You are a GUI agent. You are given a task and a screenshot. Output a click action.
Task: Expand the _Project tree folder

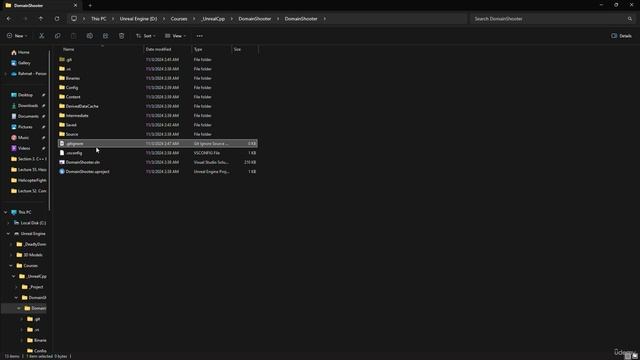(x=17, y=287)
